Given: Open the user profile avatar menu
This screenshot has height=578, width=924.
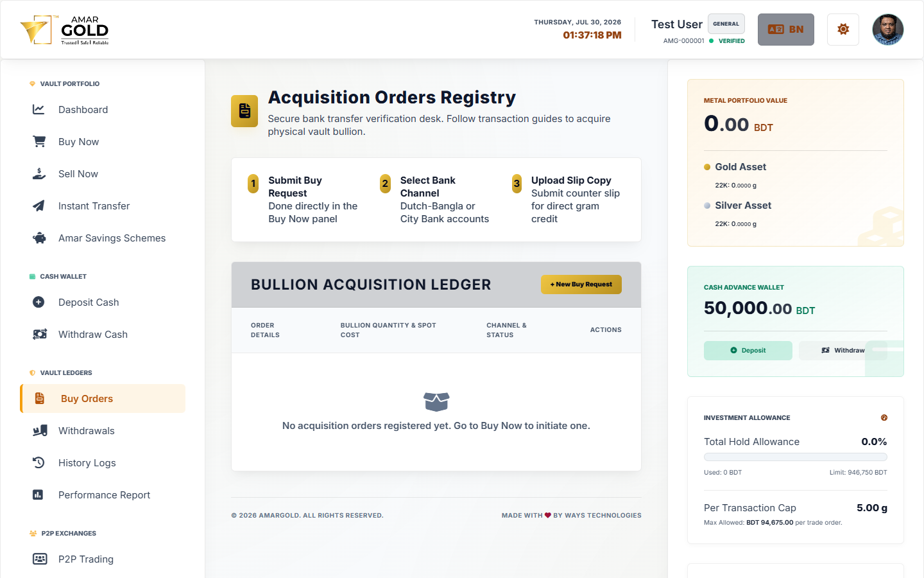Looking at the screenshot, I should coord(888,30).
